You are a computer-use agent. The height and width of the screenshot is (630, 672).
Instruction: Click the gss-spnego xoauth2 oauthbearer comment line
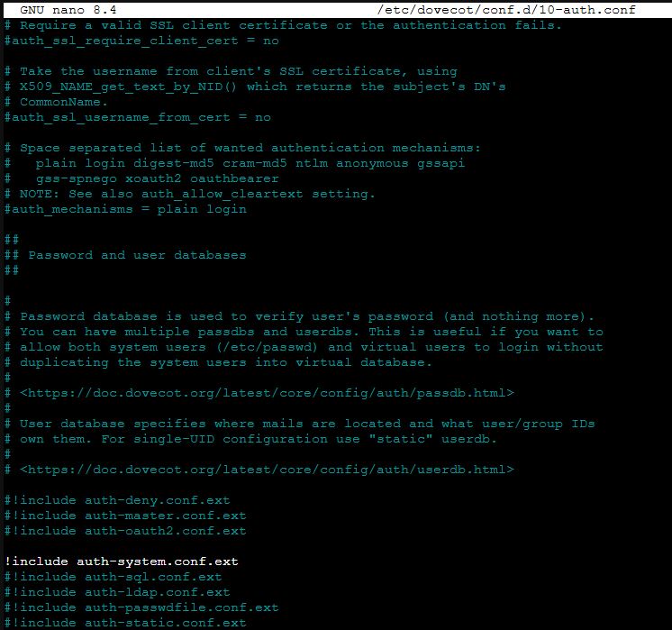point(158,178)
